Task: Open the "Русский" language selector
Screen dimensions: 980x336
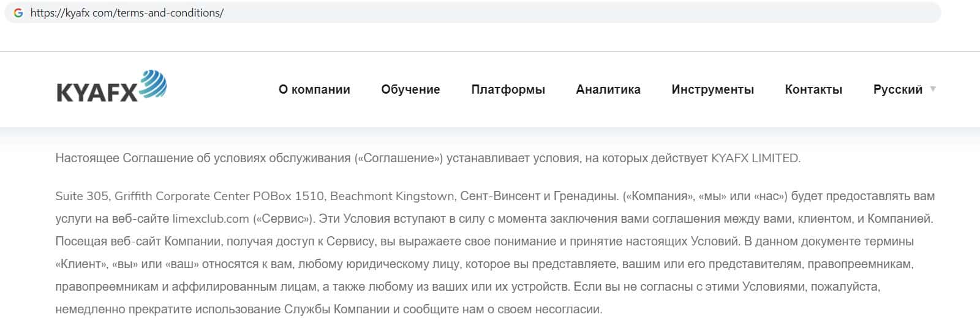Action: 897,89
